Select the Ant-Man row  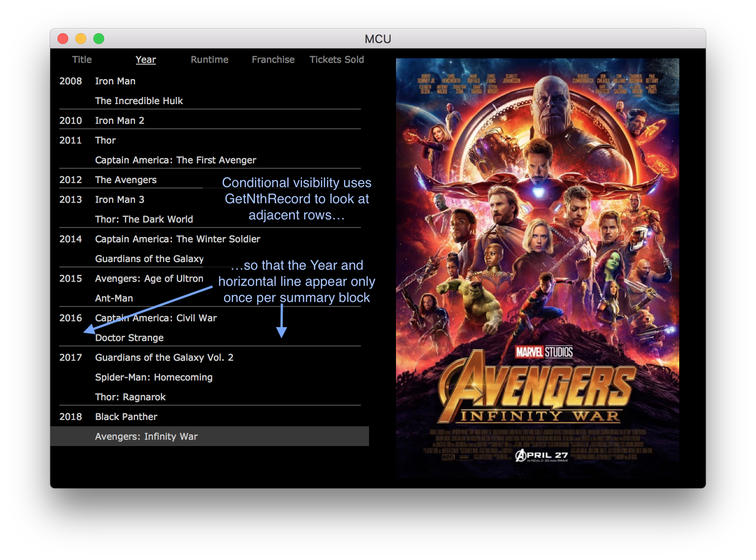[x=114, y=298]
